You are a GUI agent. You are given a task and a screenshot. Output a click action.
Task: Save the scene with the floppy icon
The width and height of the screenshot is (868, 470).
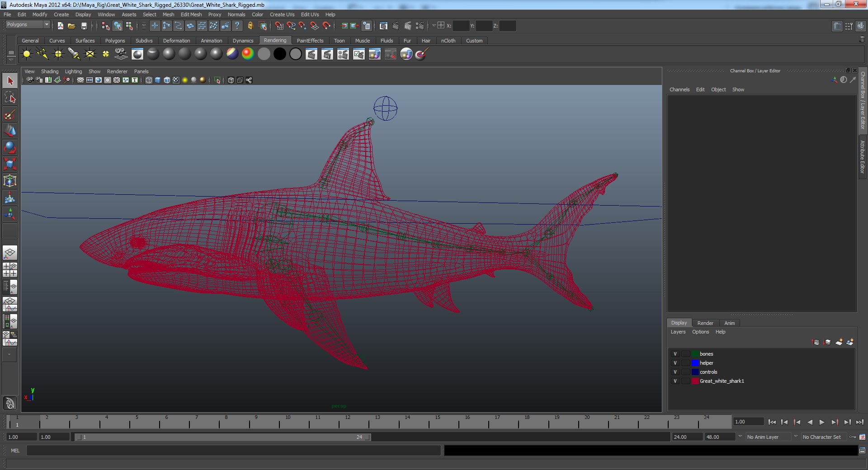pyautogui.click(x=84, y=26)
